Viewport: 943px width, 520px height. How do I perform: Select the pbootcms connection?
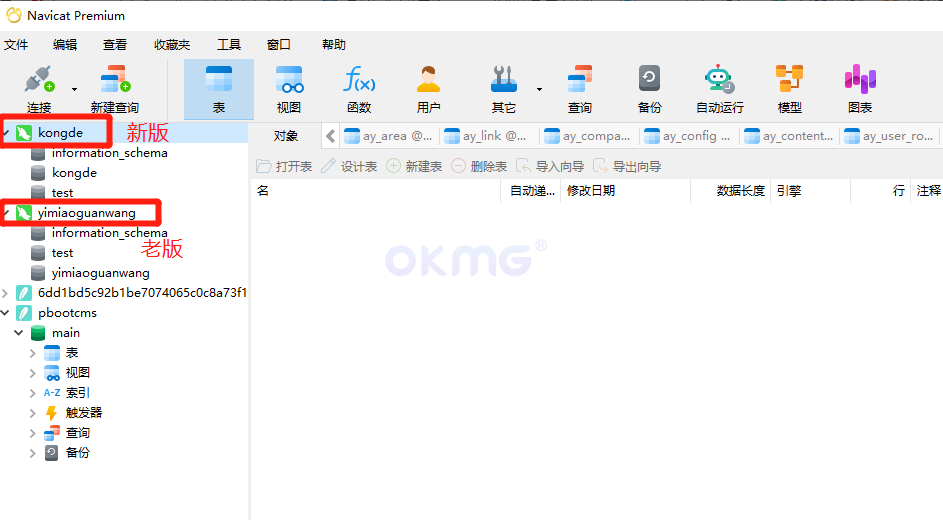(x=67, y=313)
